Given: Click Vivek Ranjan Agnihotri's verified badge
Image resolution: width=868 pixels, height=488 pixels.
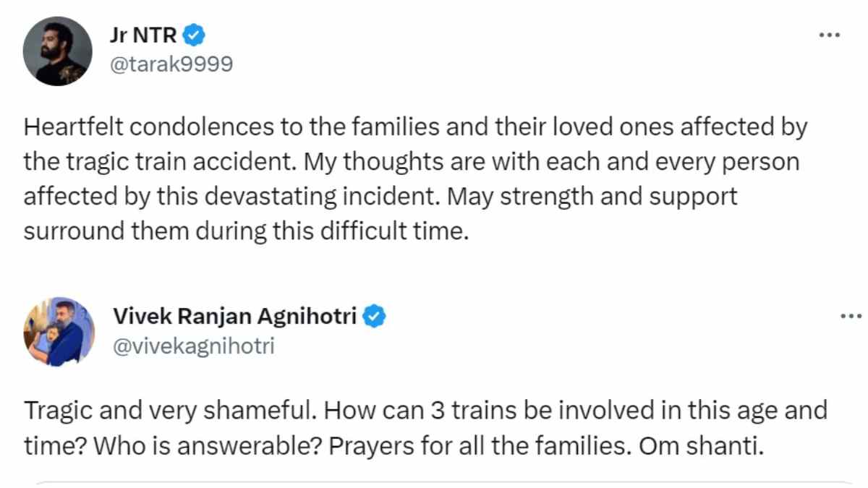Looking at the screenshot, I should point(375,316).
